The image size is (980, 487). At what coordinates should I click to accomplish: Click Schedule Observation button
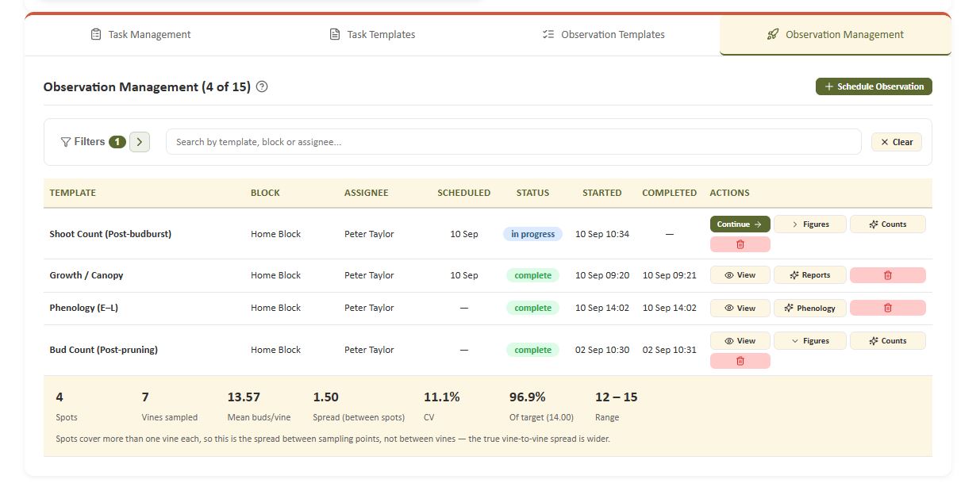874,86
